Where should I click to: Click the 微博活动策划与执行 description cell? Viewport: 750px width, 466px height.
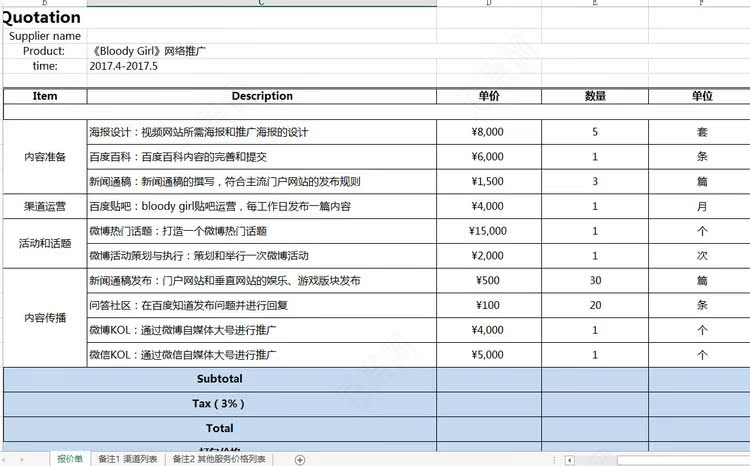(x=262, y=256)
